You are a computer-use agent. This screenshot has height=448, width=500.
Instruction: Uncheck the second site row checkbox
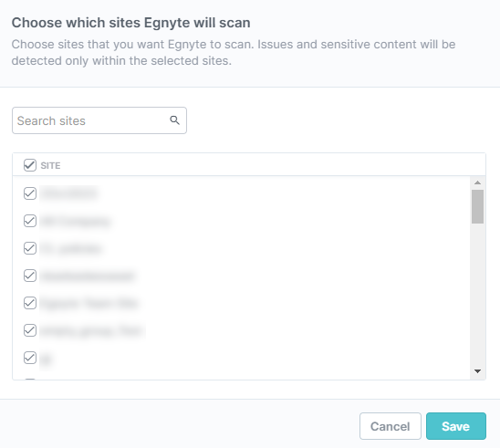(30, 221)
